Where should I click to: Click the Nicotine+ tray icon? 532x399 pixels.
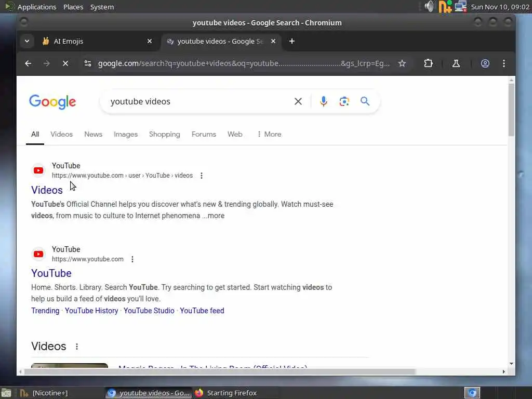pyautogui.click(x=445, y=6)
